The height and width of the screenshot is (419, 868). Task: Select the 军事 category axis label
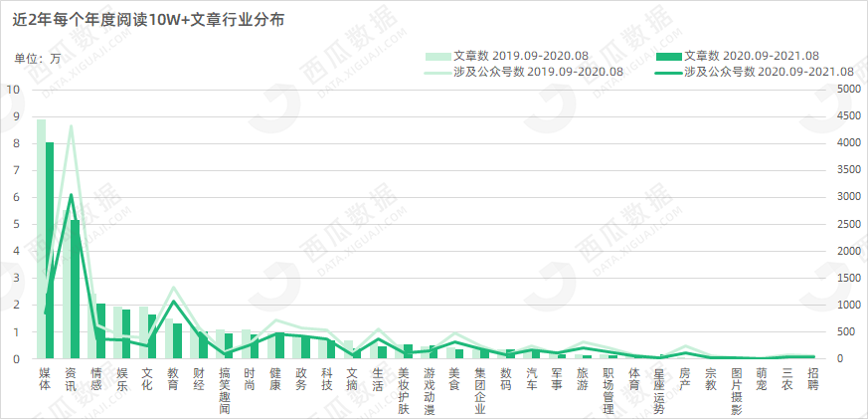[x=557, y=379]
